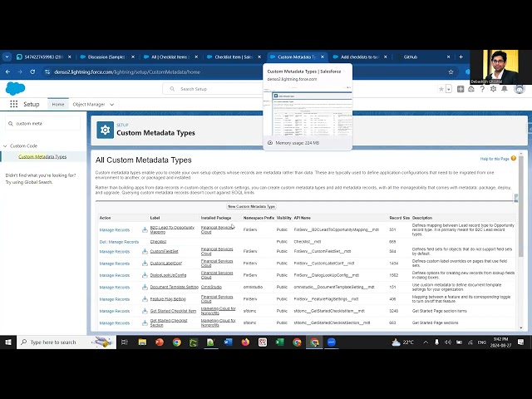Click Del link for Checklist row
This screenshot has height=399, width=532.
pos(102,242)
